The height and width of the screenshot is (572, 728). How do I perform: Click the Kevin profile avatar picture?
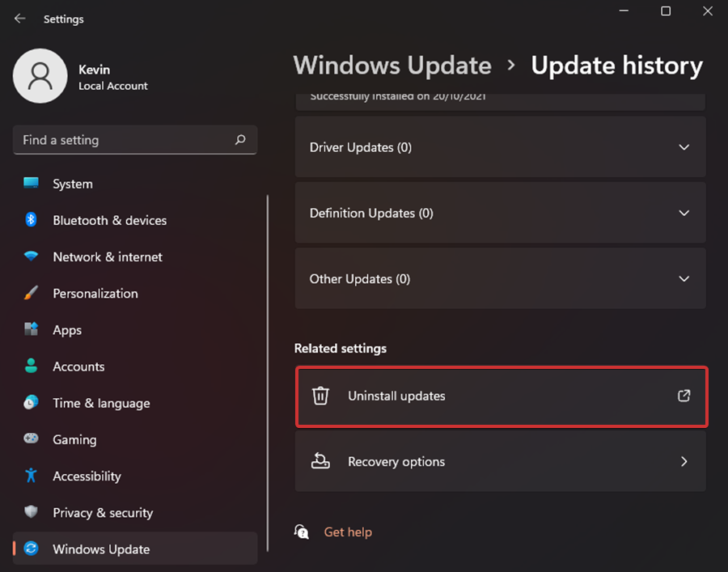click(40, 76)
